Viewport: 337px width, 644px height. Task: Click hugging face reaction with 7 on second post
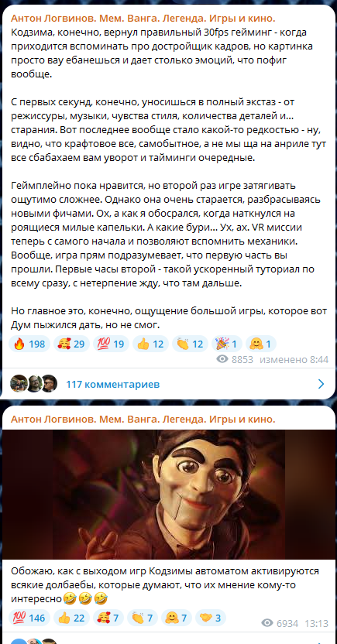pyautogui.click(x=177, y=618)
